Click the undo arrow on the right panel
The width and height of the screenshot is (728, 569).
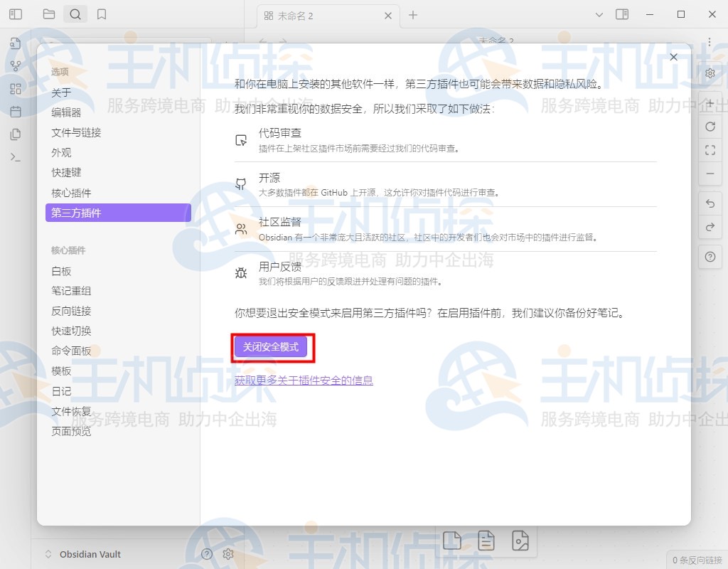point(710,203)
